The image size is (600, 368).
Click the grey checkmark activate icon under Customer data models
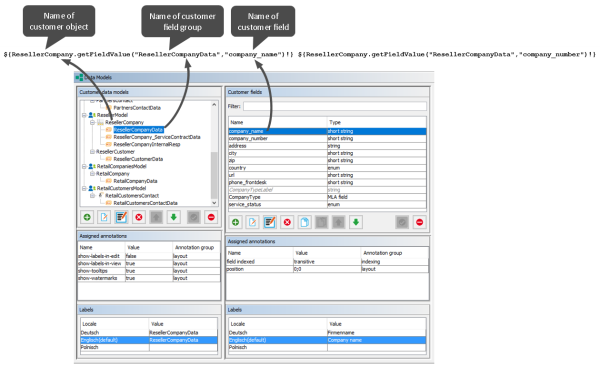click(194, 217)
